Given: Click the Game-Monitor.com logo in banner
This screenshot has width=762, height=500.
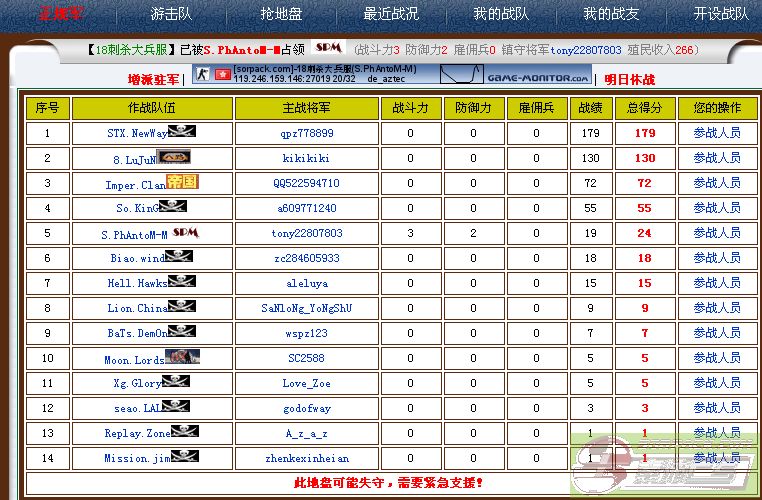Looking at the screenshot, I should click(x=538, y=76).
